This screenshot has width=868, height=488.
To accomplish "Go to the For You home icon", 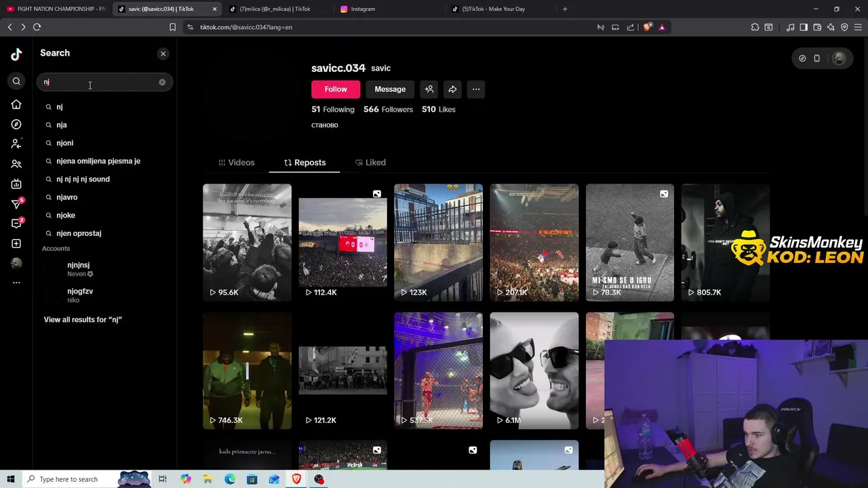I will tap(16, 104).
